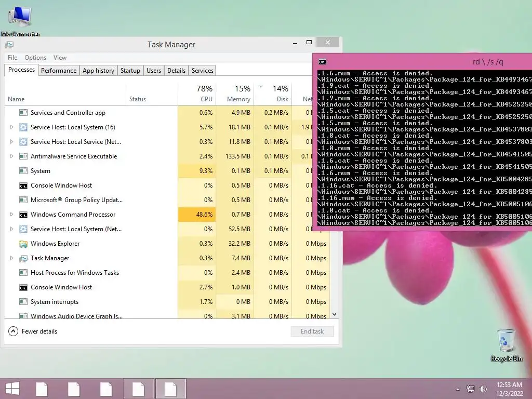Click the System interrupts icon

[x=23, y=302]
